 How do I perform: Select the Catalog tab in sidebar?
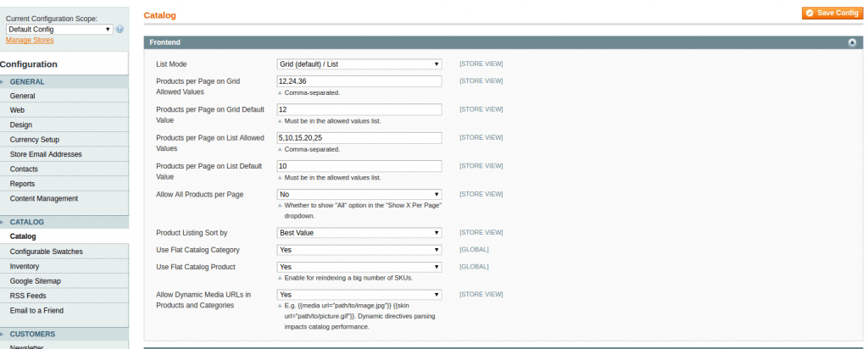(64, 236)
